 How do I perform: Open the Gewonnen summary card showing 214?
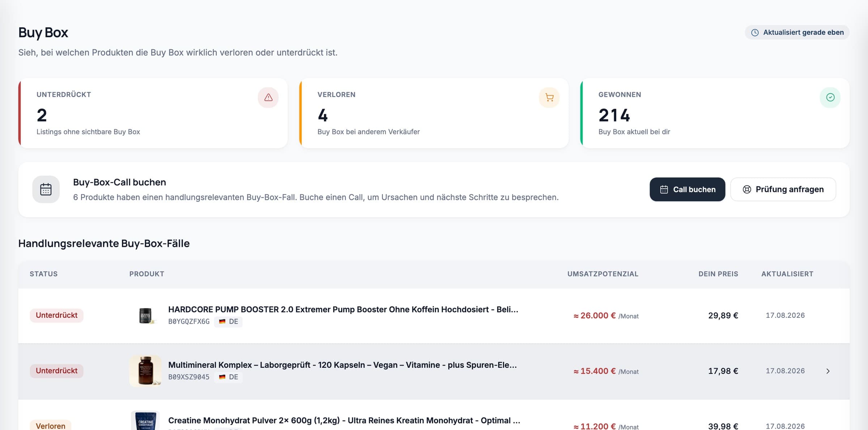(715, 113)
